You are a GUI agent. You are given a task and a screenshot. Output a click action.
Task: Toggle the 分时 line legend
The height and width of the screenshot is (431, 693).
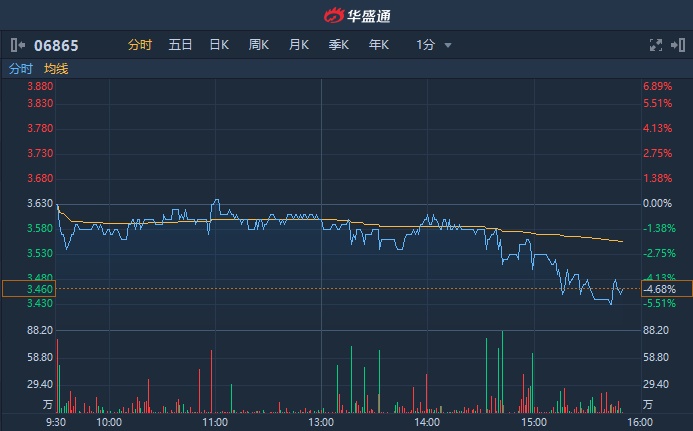20,69
